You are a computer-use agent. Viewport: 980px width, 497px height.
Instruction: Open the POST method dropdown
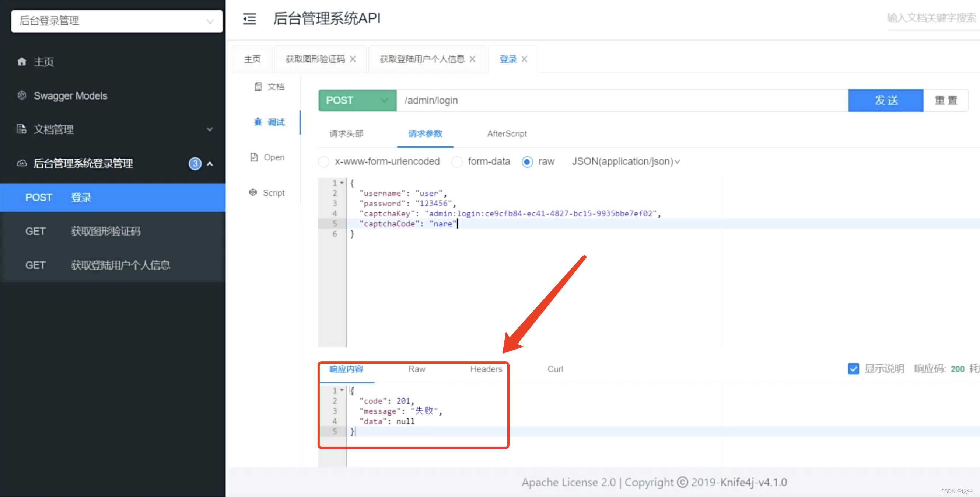357,100
